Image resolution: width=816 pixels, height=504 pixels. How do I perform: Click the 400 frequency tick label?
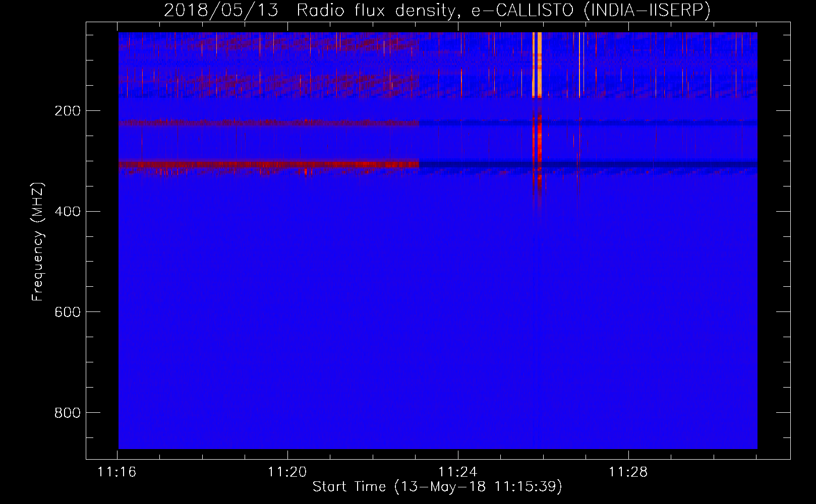pos(68,212)
